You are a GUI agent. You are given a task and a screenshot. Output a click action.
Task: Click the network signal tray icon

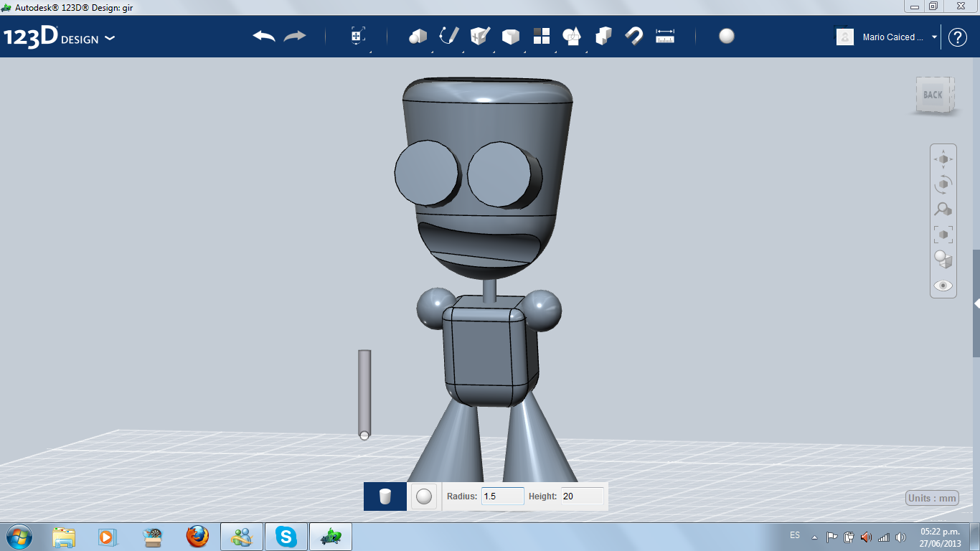coord(884,537)
